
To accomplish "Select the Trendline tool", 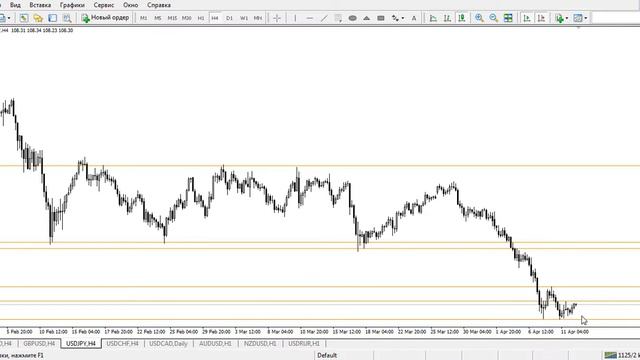I will pos(324,18).
